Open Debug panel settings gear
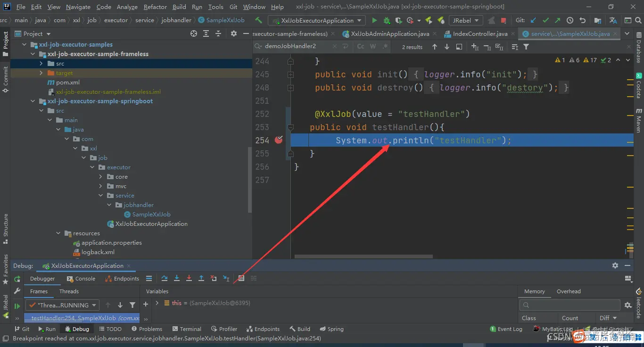Image resolution: width=644 pixels, height=347 pixels. click(615, 265)
